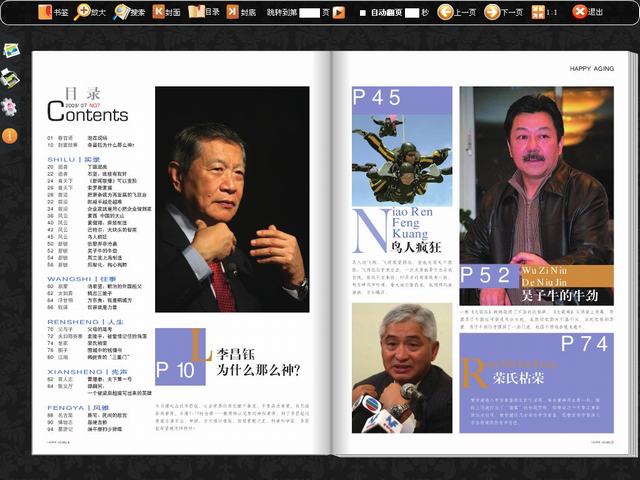
Task: Click the XIANSHENG section heading
Action: click(87, 372)
